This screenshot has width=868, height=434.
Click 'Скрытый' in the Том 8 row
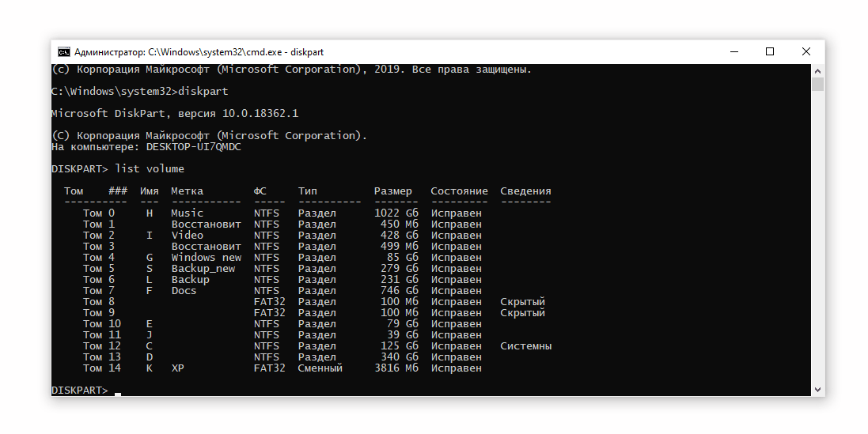(x=522, y=302)
